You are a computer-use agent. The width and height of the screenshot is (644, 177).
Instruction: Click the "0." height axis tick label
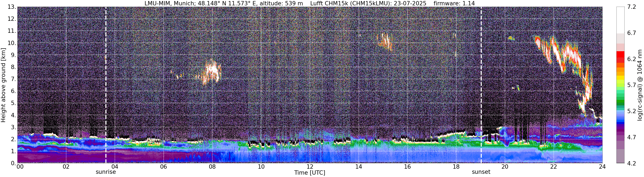13,163
